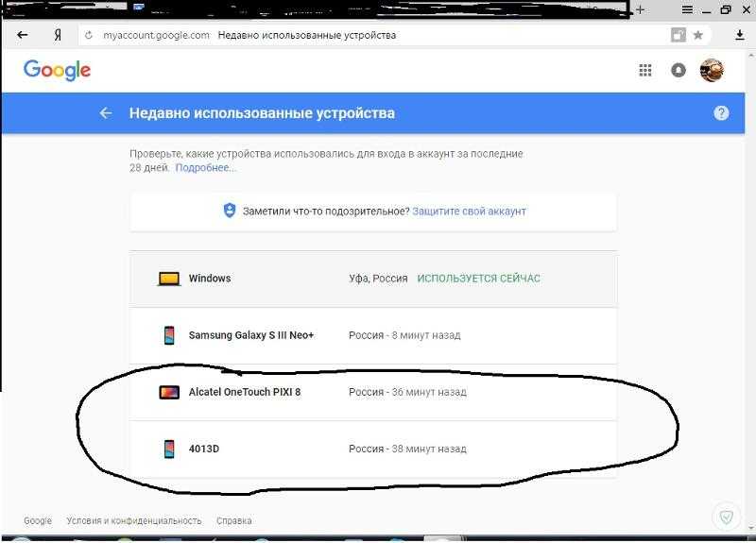756x543 pixels.
Task: Click the Windows laptop icon
Action: (169, 279)
